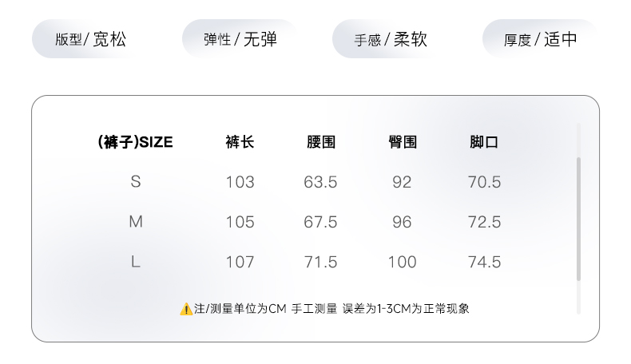Image resolution: width=631 pixels, height=364 pixels.
Task: Click the 67.5 waist value for size M
Action: click(321, 222)
